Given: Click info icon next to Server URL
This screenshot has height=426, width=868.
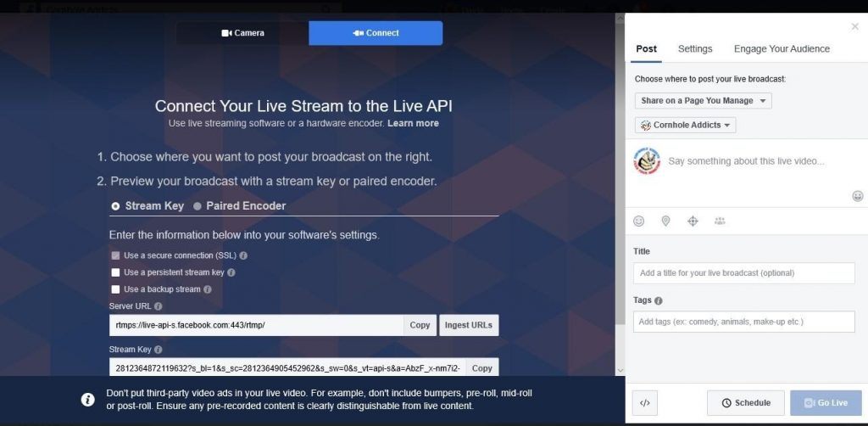Looking at the screenshot, I should [x=159, y=306].
